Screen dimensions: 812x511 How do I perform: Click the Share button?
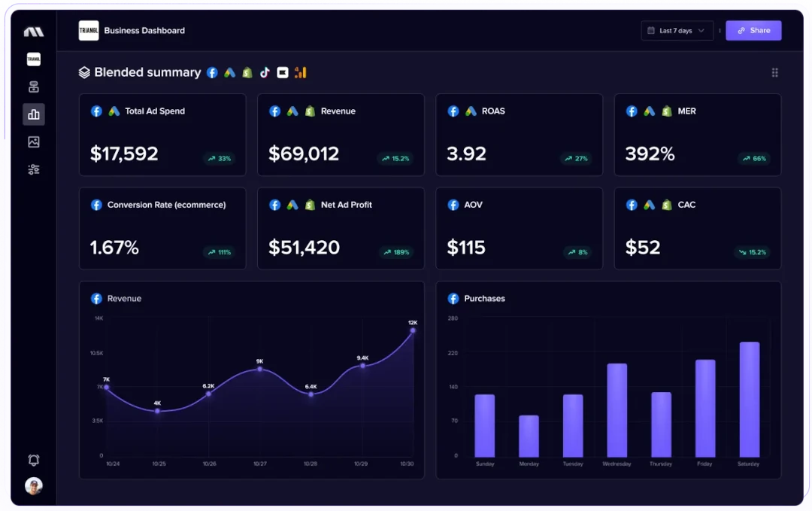[753, 31]
